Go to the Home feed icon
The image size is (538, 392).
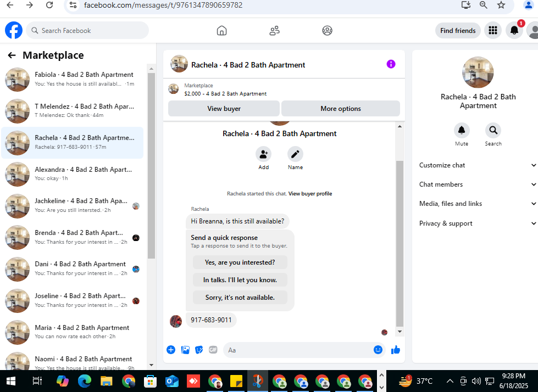point(221,31)
